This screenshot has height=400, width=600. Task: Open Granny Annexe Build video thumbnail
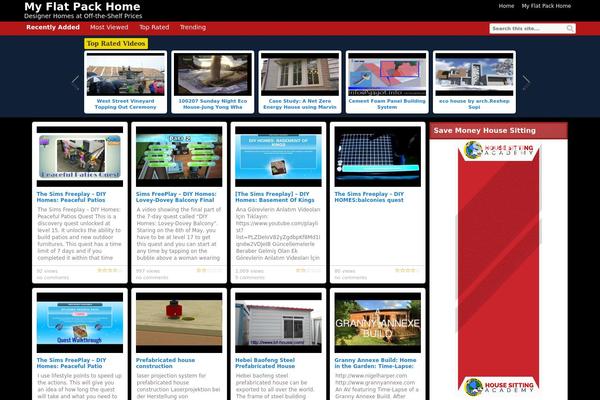[x=378, y=323]
